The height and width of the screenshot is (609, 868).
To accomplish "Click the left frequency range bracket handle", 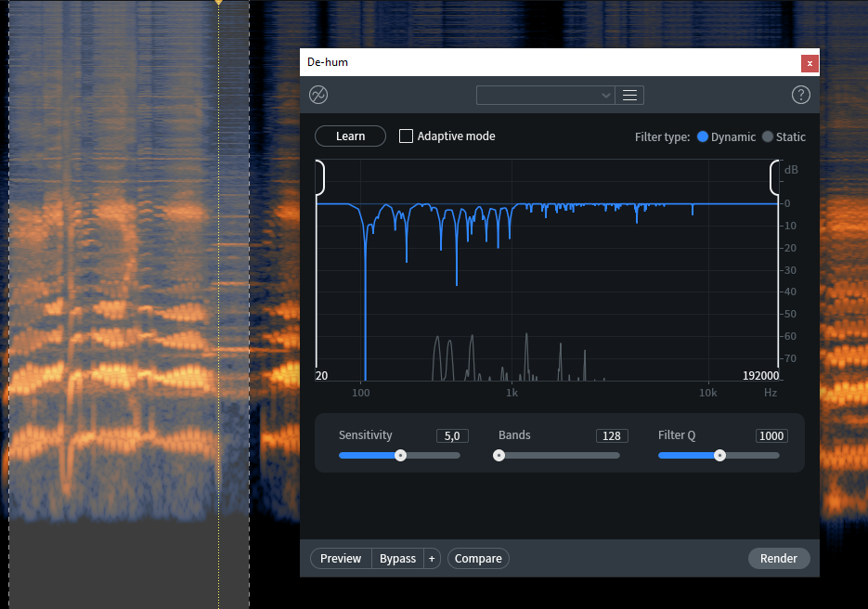I will [319, 177].
